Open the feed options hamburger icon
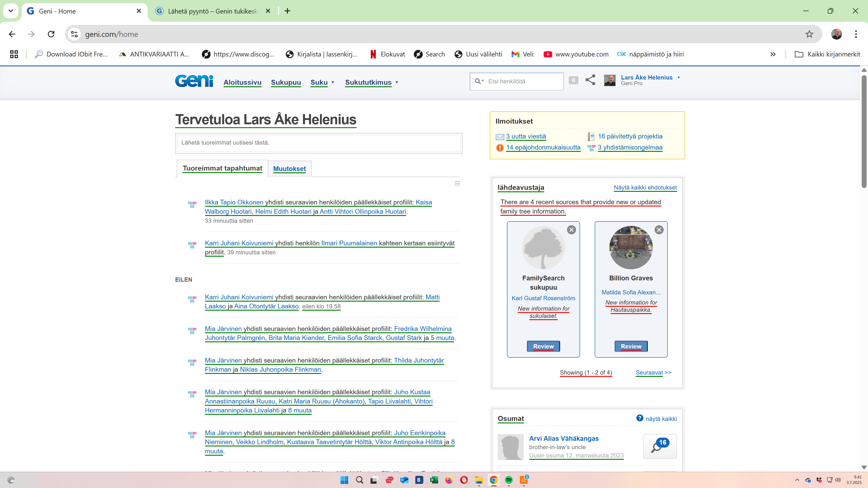 point(457,183)
